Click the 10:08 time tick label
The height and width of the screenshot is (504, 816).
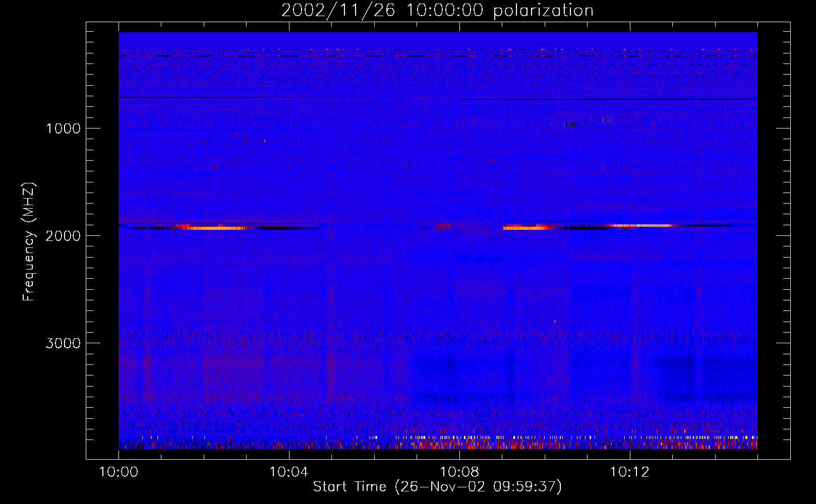[459, 472]
